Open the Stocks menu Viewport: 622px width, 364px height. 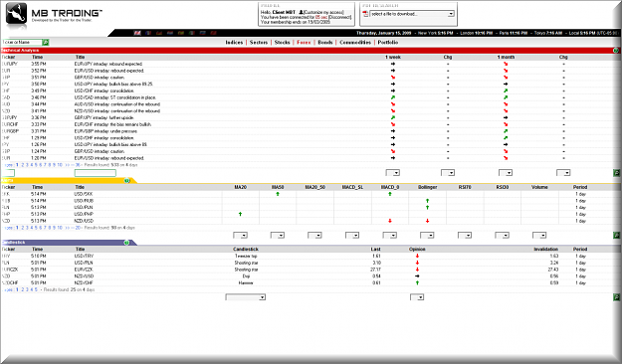(282, 43)
